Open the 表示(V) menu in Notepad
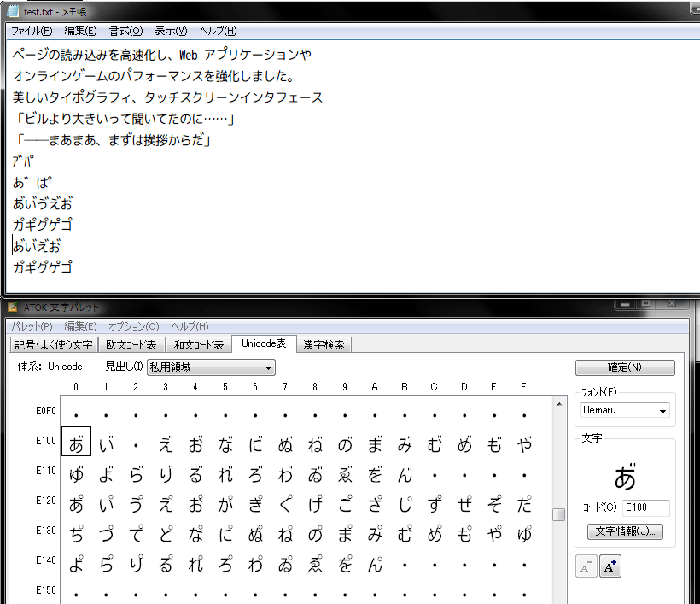Viewport: 700px width, 604px height. (x=171, y=31)
